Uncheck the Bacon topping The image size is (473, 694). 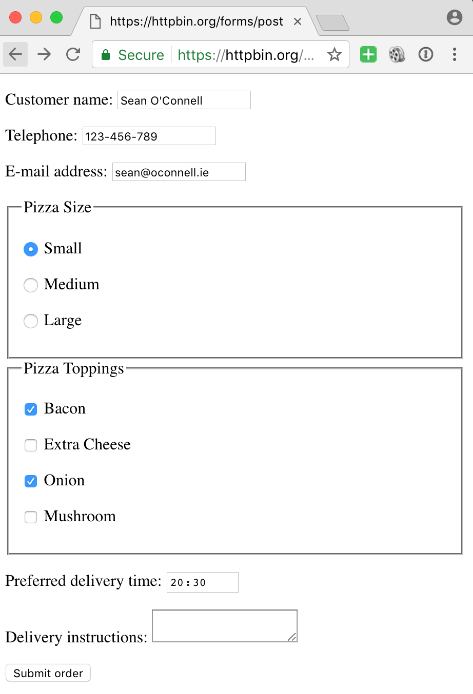(31, 409)
